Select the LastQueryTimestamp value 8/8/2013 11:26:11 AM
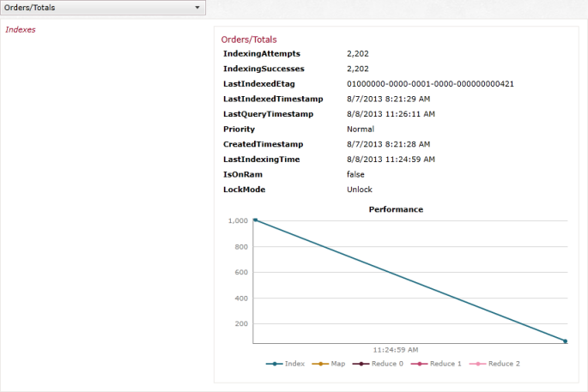The image size is (588, 392). point(391,114)
